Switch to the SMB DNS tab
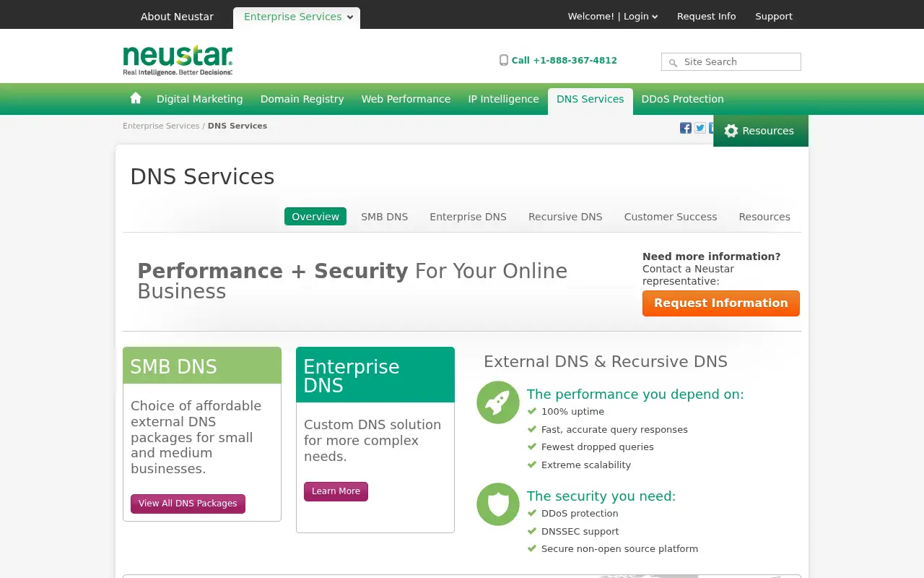The image size is (924, 578). [x=385, y=217]
